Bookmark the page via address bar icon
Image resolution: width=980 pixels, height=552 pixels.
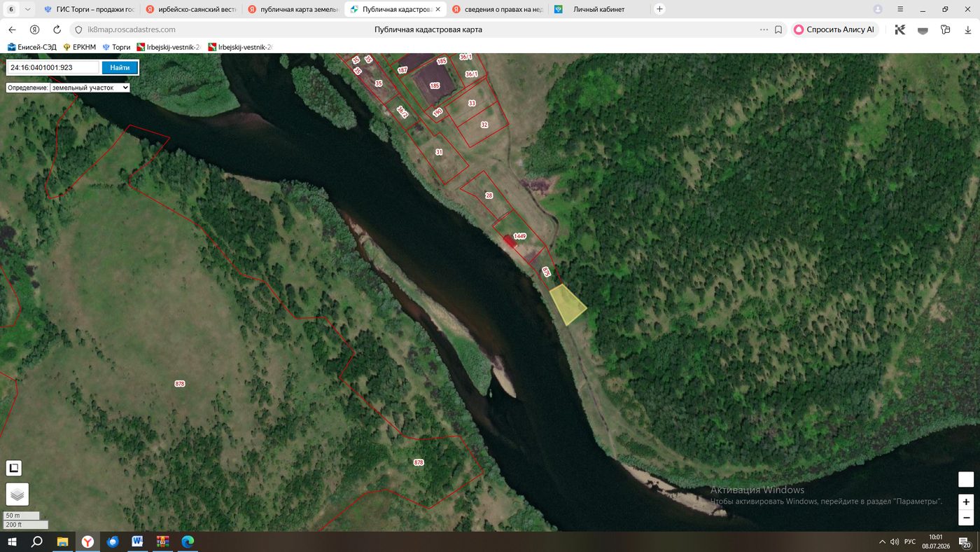778,30
